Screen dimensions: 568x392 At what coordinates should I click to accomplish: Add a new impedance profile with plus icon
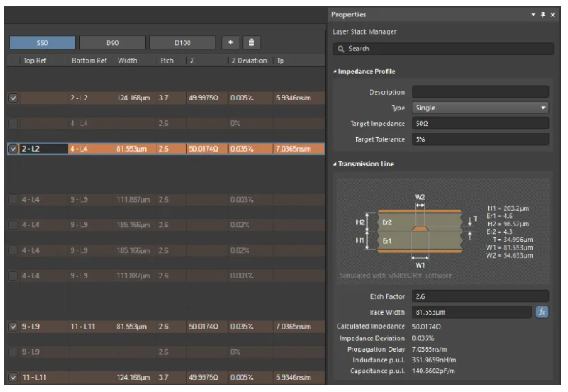tap(230, 42)
